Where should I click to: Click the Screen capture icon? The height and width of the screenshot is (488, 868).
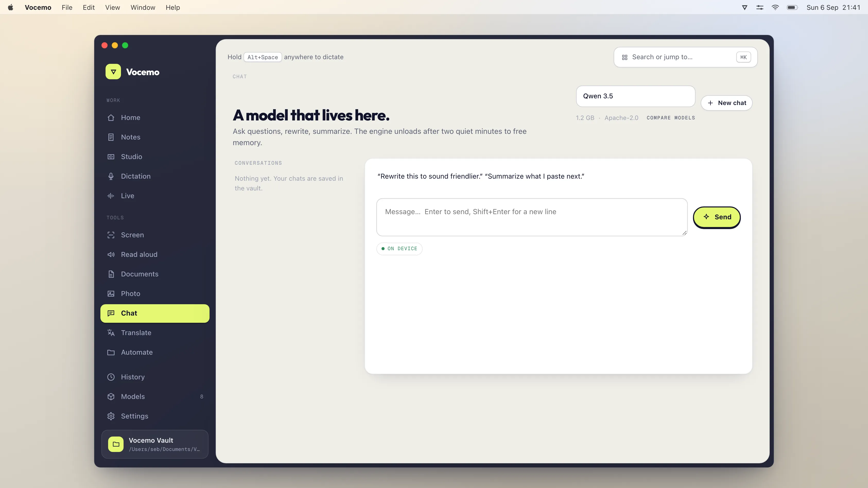[x=111, y=235]
